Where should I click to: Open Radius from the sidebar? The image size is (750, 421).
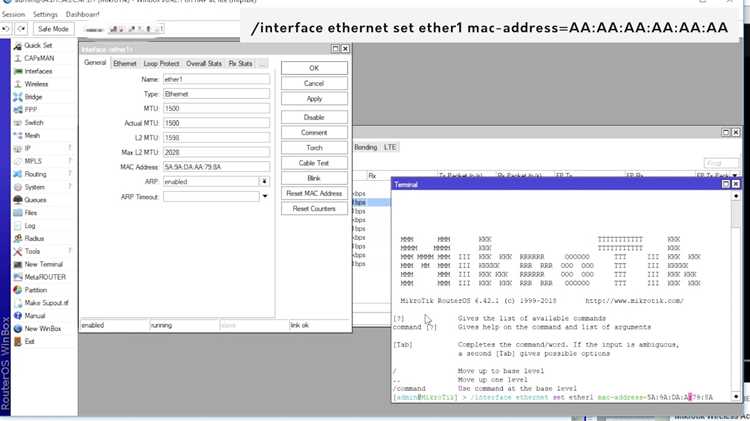click(34, 239)
